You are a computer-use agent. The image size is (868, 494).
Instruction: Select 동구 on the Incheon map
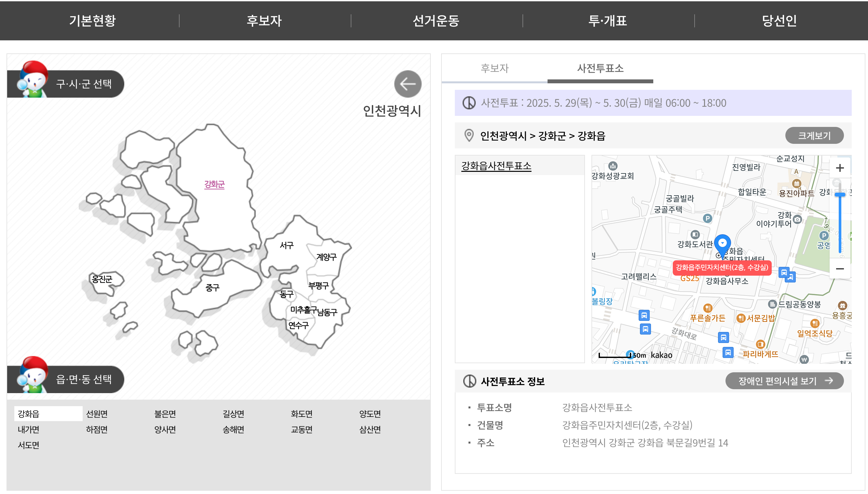(287, 294)
